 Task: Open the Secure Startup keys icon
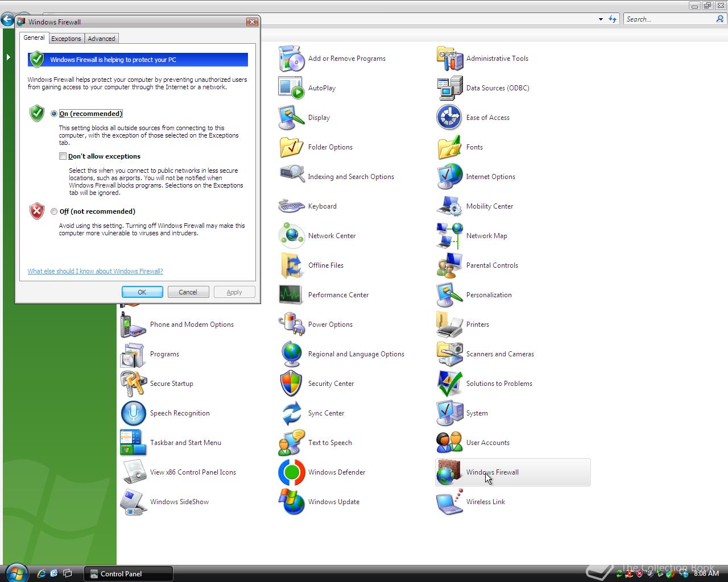[x=133, y=384]
